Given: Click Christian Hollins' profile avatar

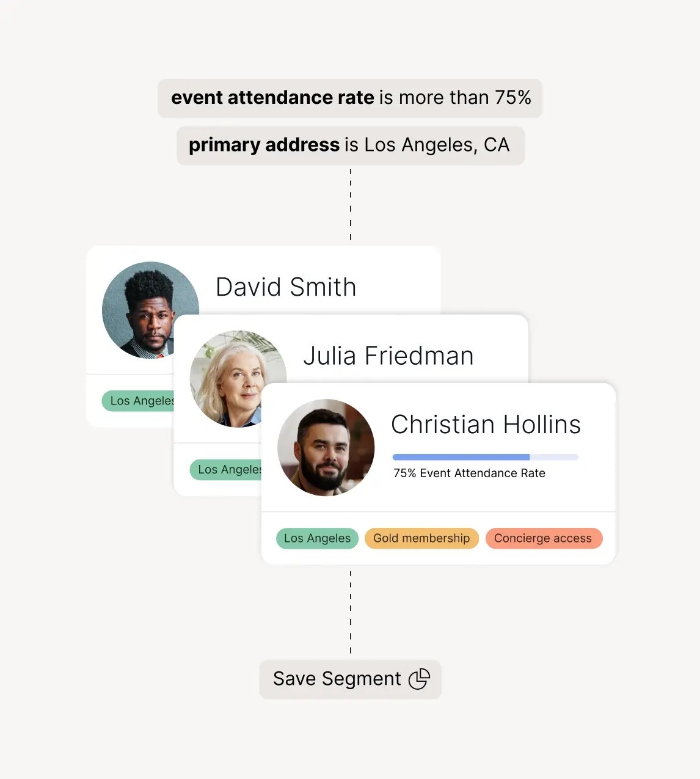Looking at the screenshot, I should click(x=326, y=447).
